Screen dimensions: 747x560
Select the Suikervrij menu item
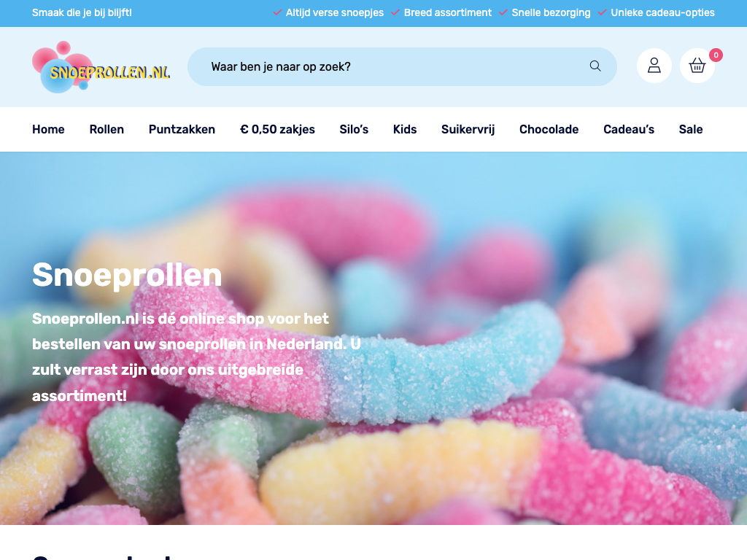pyautogui.click(x=468, y=130)
